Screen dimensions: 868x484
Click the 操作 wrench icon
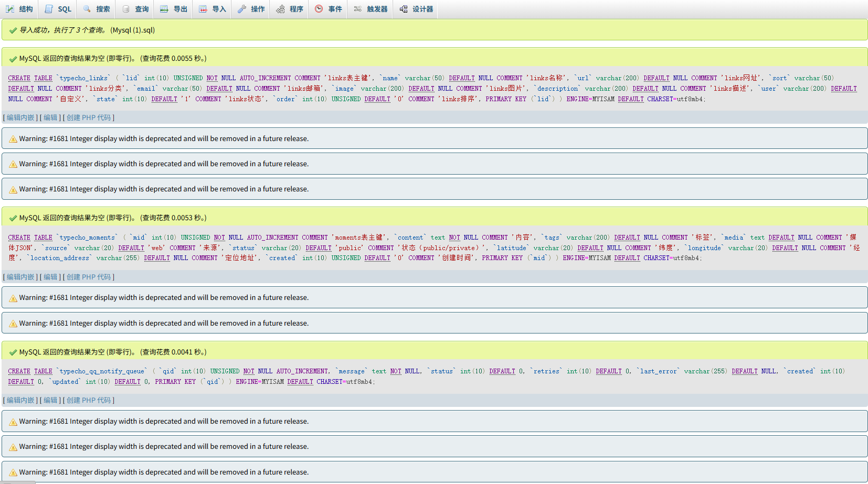pyautogui.click(x=241, y=9)
